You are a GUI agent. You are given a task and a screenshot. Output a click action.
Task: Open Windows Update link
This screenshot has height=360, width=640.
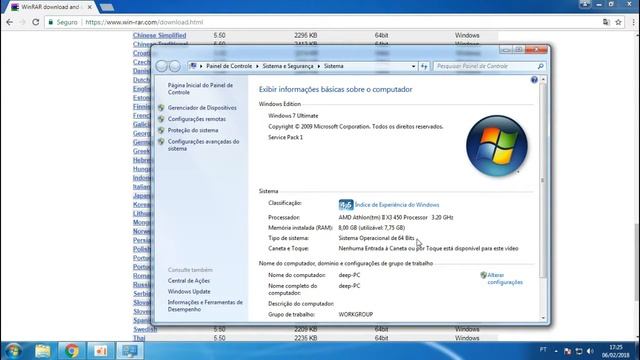[189, 291]
